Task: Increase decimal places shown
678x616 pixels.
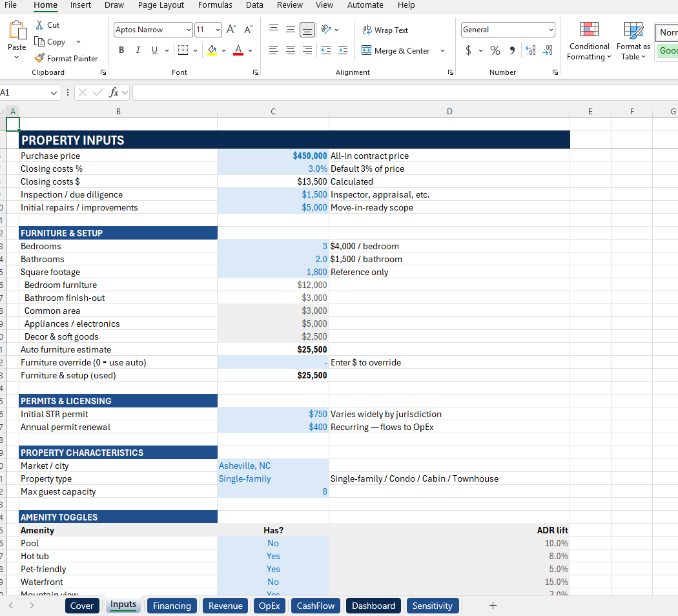Action: 531,50
